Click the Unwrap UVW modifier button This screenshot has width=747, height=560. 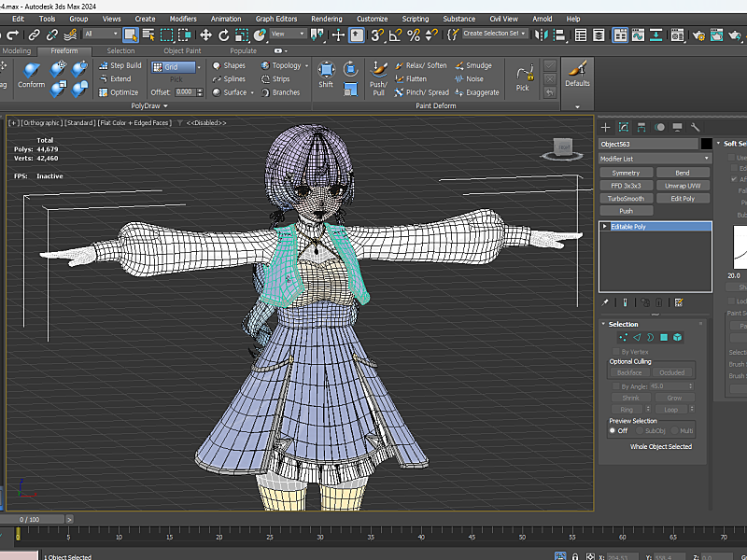(x=683, y=186)
